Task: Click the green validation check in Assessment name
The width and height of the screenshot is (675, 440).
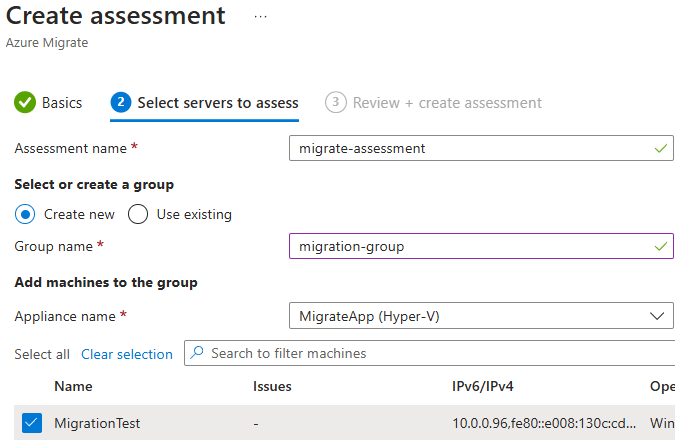Action: (x=661, y=149)
